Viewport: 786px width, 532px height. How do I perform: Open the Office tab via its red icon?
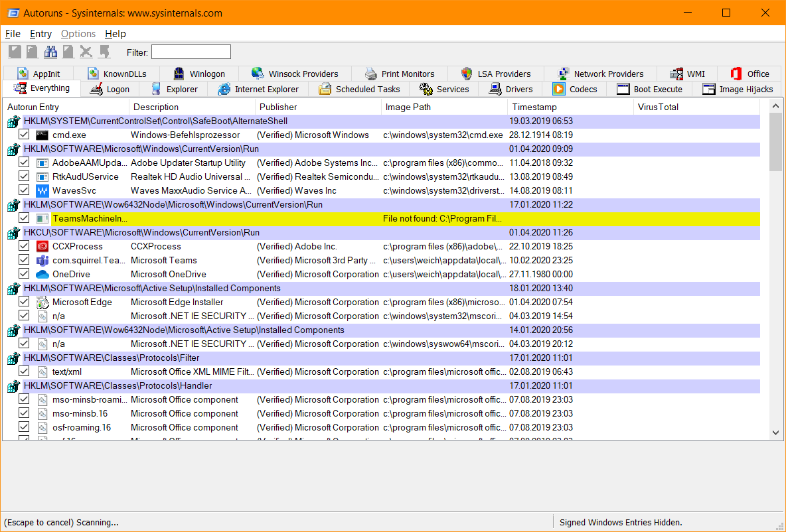point(736,74)
